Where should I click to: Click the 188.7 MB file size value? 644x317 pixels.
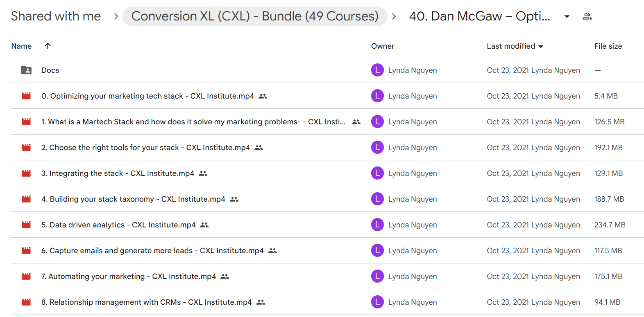(x=609, y=199)
